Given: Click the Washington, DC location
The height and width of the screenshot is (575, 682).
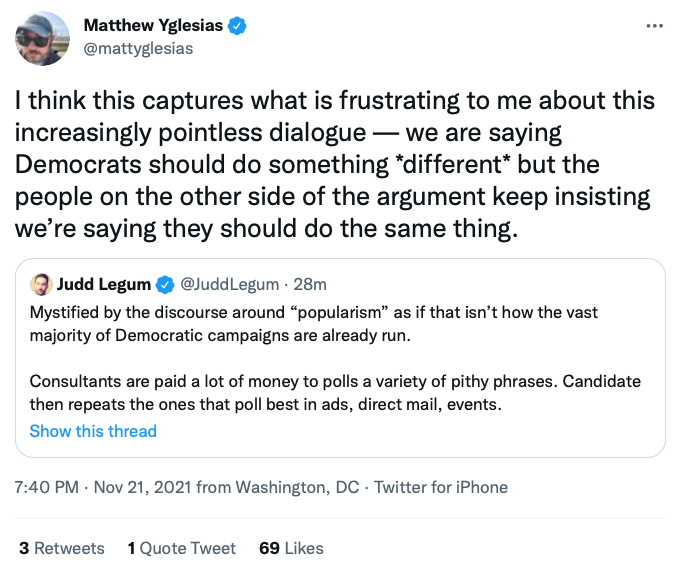Looking at the screenshot, I should pyautogui.click(x=297, y=487).
